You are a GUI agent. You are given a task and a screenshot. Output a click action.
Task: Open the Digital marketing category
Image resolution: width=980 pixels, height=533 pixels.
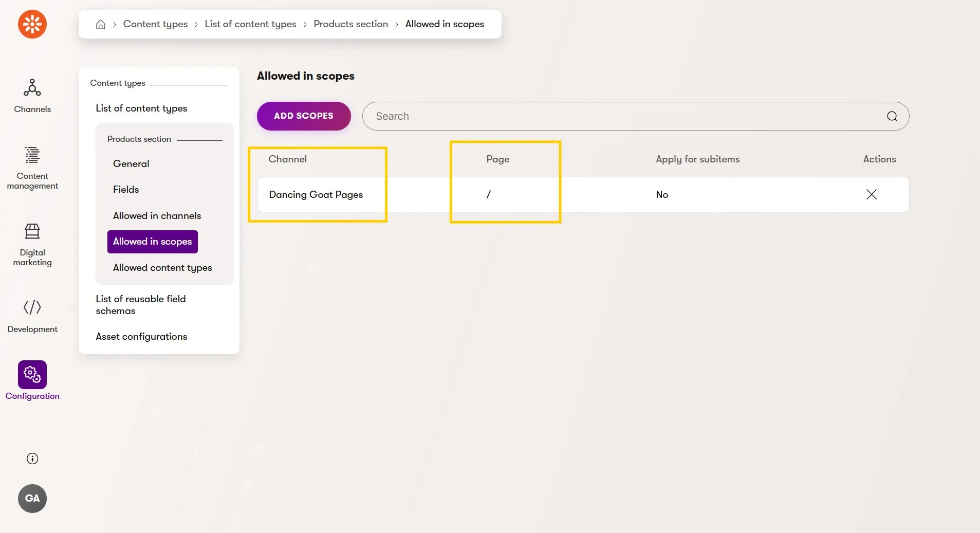[x=32, y=245]
